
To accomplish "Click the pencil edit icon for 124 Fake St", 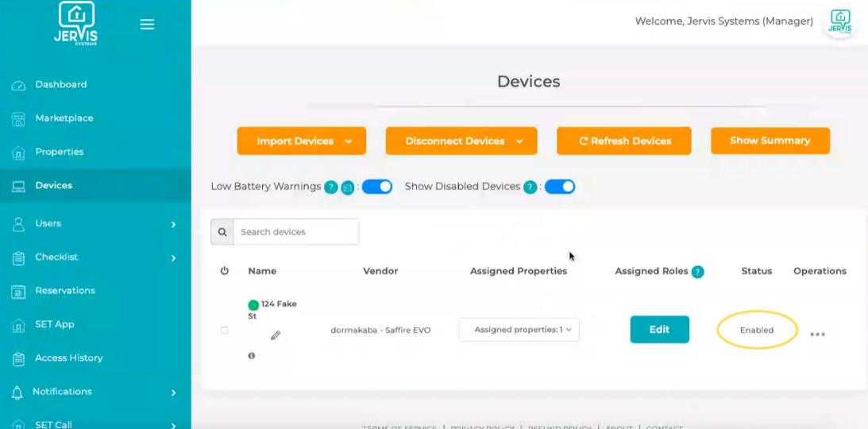I will 275,335.
